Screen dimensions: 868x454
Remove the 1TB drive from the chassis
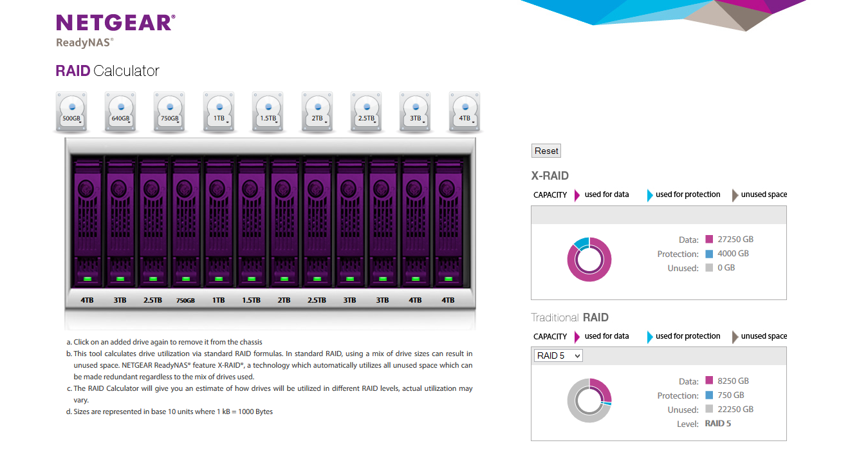coord(219,222)
